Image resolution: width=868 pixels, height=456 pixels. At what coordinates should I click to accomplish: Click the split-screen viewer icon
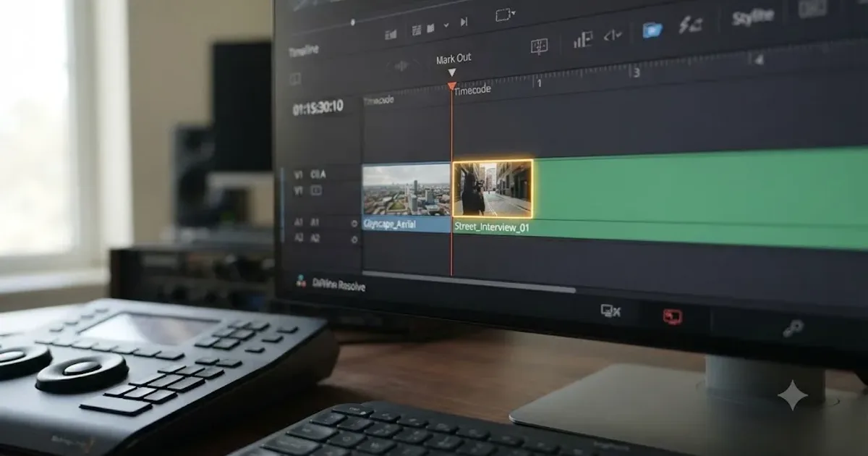(x=539, y=46)
